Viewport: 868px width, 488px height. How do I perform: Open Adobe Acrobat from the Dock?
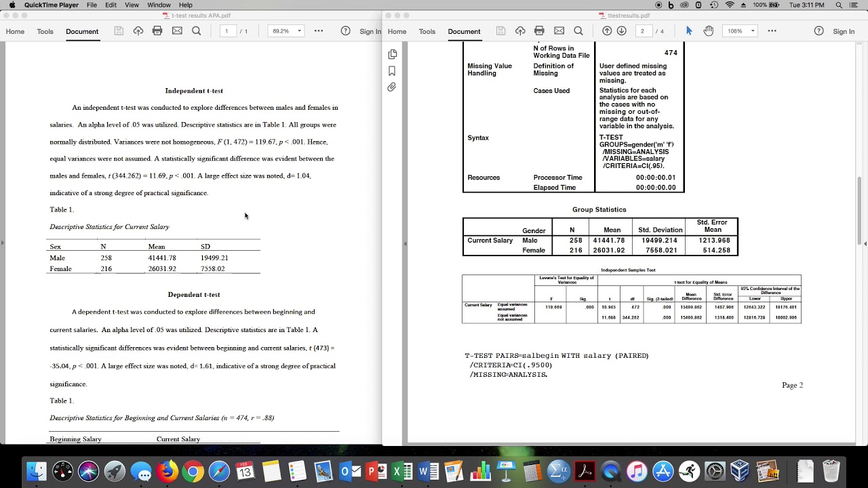(585, 471)
